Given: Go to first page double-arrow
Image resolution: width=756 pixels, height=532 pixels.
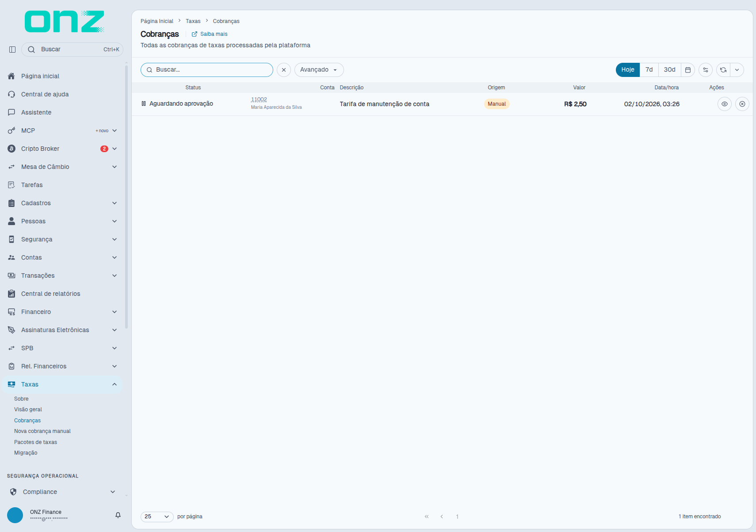Looking at the screenshot, I should pos(427,517).
